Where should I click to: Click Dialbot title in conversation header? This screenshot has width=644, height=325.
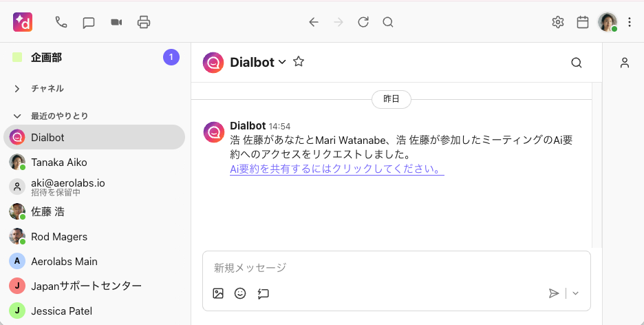coord(253,63)
